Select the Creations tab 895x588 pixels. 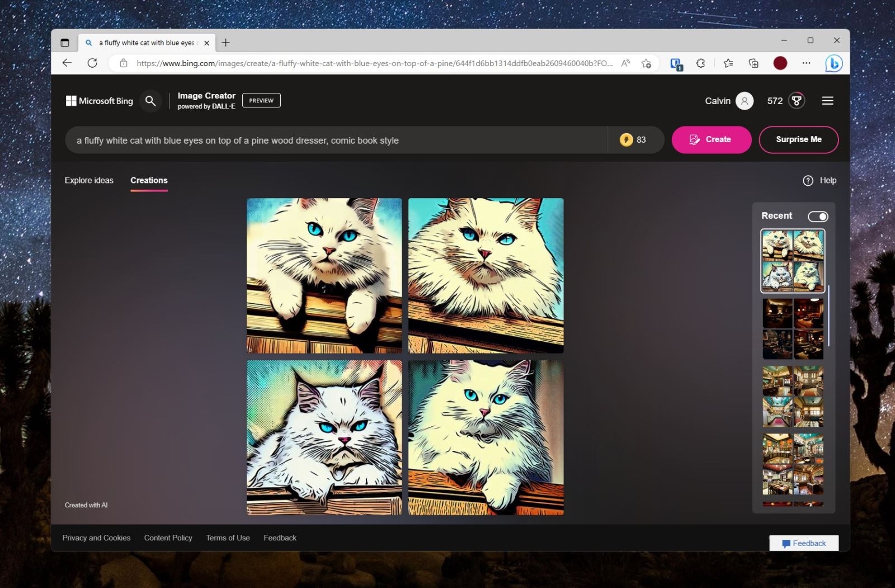149,180
